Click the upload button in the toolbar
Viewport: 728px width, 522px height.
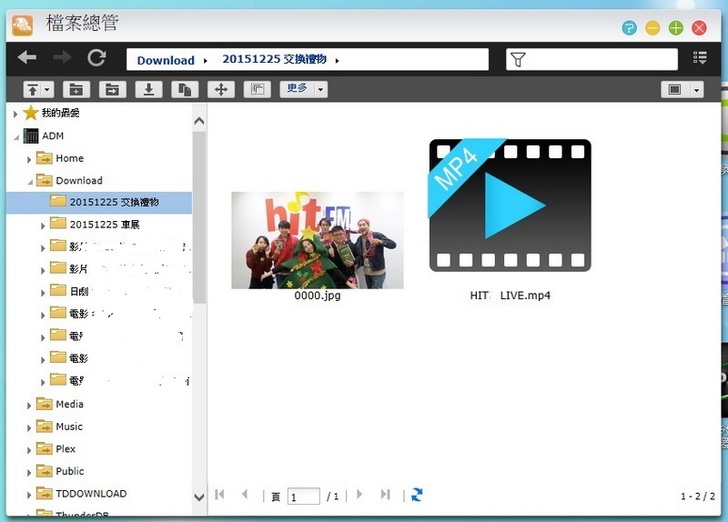click(x=39, y=90)
